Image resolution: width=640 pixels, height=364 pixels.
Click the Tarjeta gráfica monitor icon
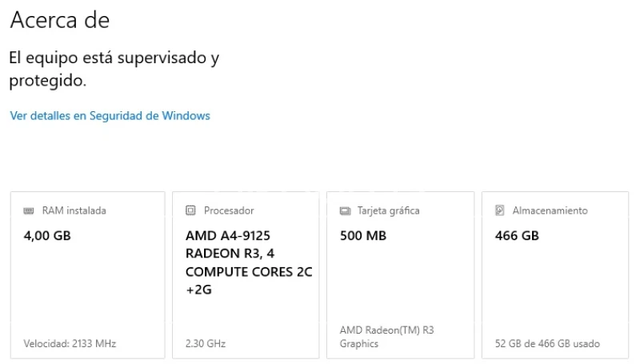[346, 211]
